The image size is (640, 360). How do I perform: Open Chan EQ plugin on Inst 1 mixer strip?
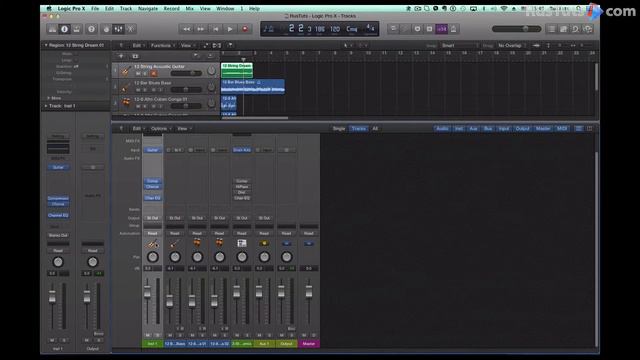[152, 198]
